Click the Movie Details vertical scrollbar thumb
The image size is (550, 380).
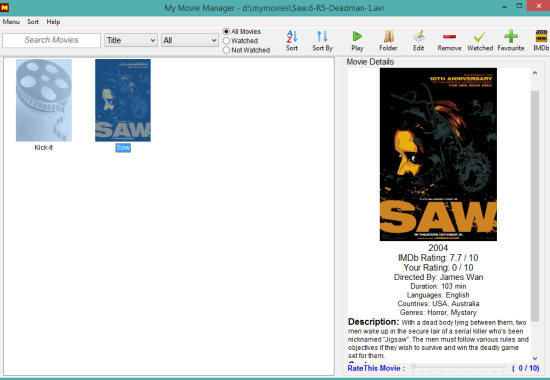coord(535,206)
